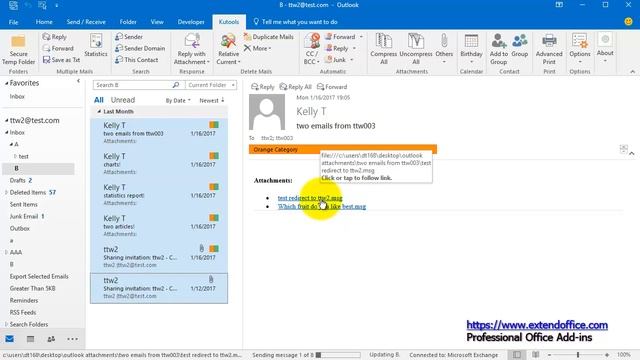The image size is (640, 360).
Task: Open the Relative Current delete tool
Action: (228, 49)
